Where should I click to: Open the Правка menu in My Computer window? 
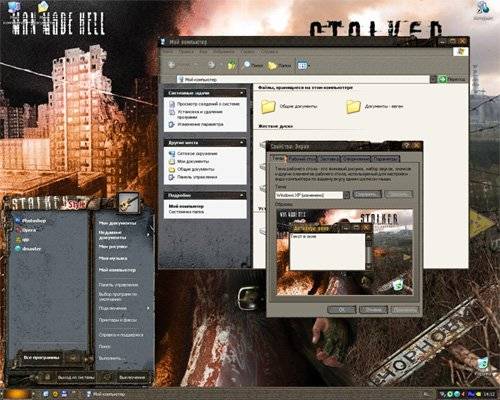coord(186,52)
